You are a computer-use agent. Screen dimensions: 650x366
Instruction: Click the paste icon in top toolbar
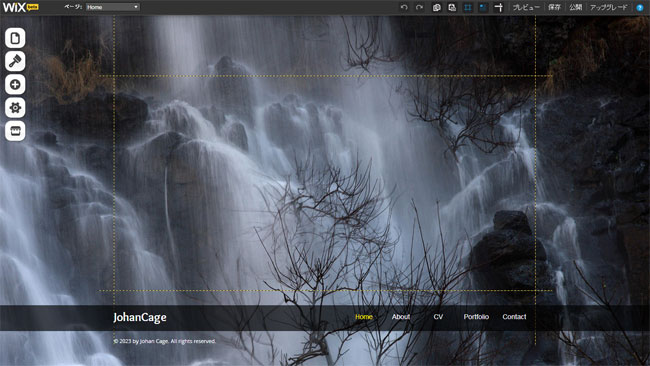click(452, 7)
